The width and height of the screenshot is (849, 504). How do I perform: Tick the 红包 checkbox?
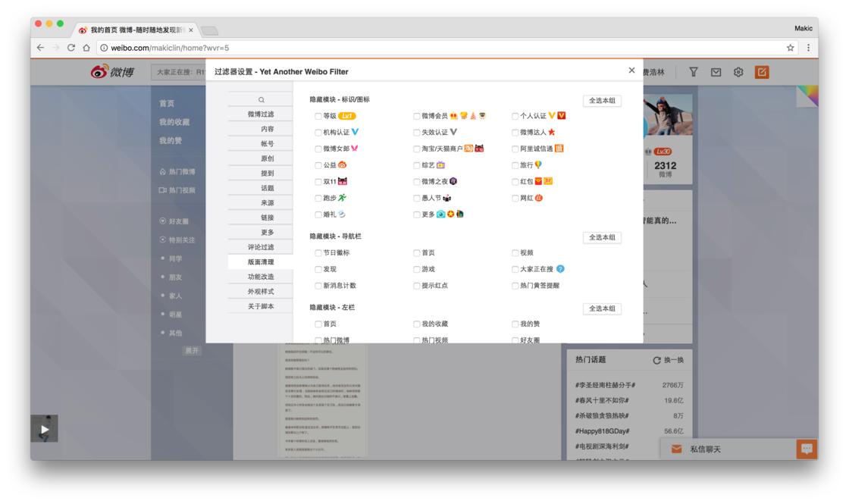[x=515, y=182]
